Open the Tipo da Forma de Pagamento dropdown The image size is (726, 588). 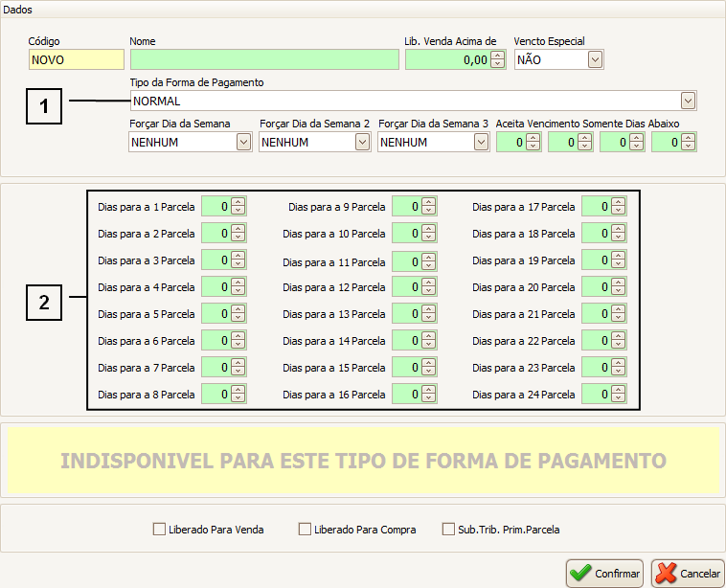(688, 101)
